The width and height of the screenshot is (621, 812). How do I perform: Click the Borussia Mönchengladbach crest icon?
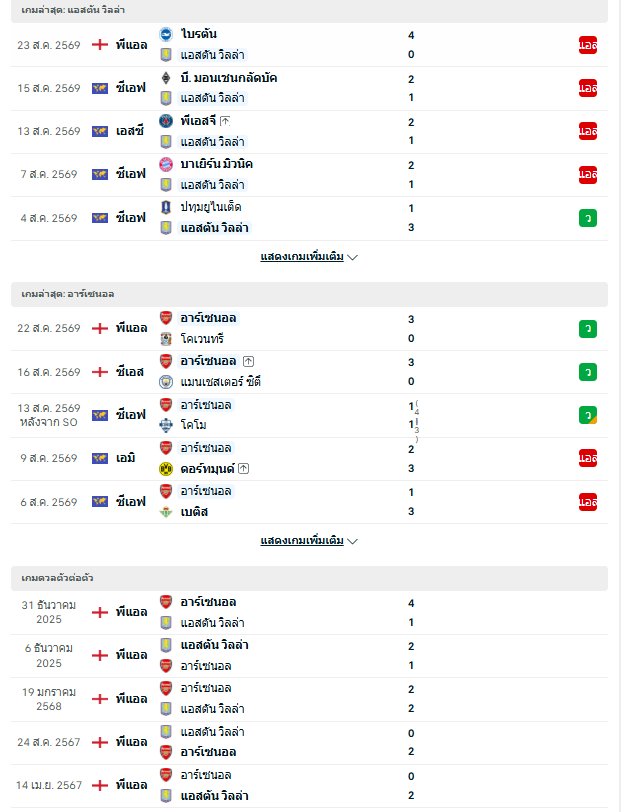pyautogui.click(x=166, y=78)
